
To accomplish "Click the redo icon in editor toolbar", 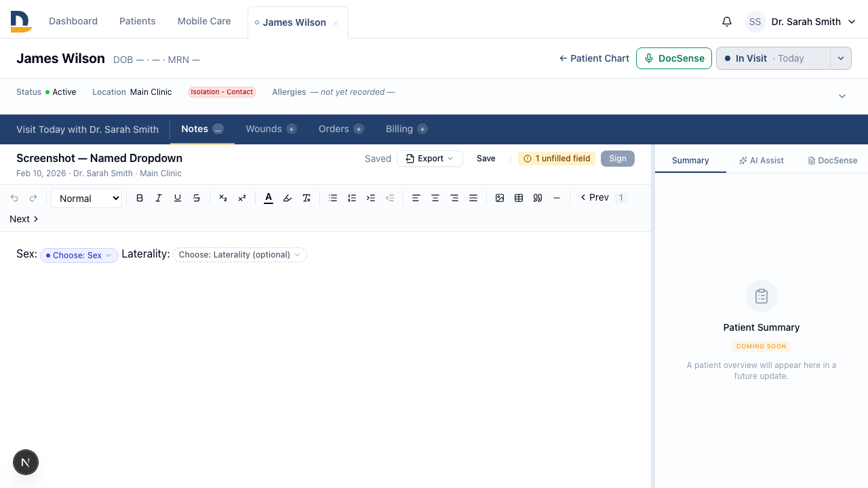I will tap(33, 198).
